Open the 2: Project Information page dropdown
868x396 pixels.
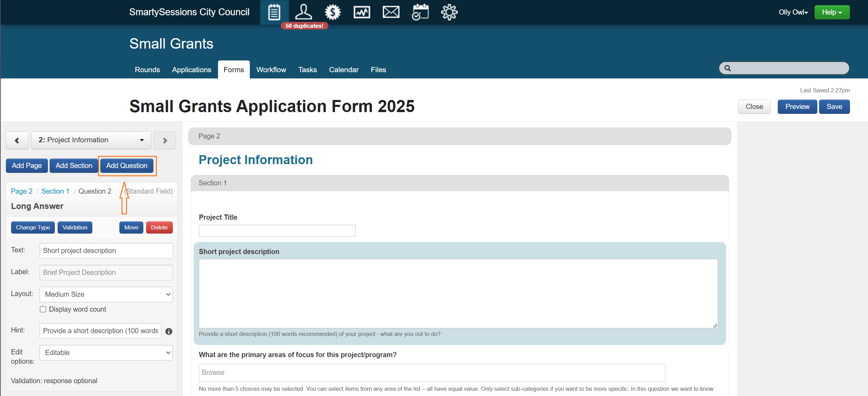[91, 140]
